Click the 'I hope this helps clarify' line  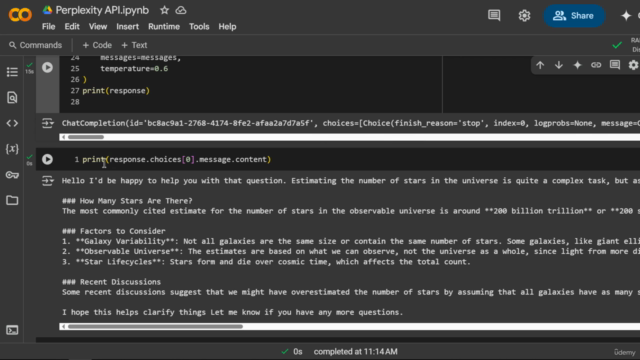point(232,312)
